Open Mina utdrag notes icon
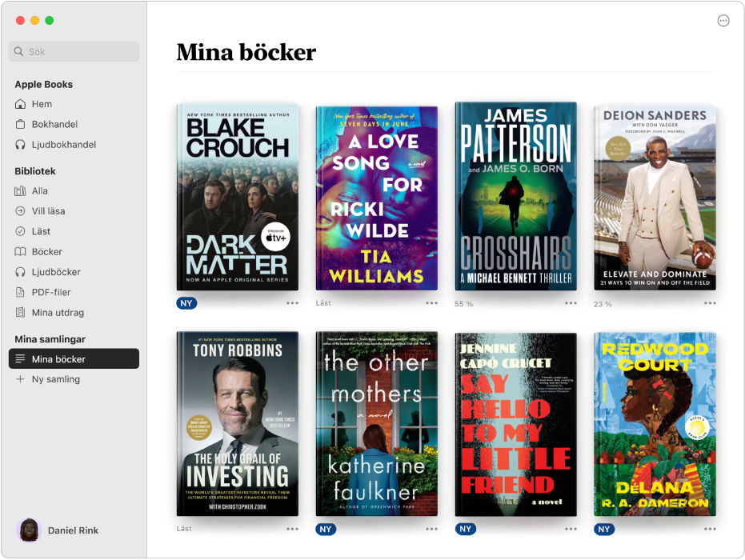The image size is (745, 560). pos(20,313)
